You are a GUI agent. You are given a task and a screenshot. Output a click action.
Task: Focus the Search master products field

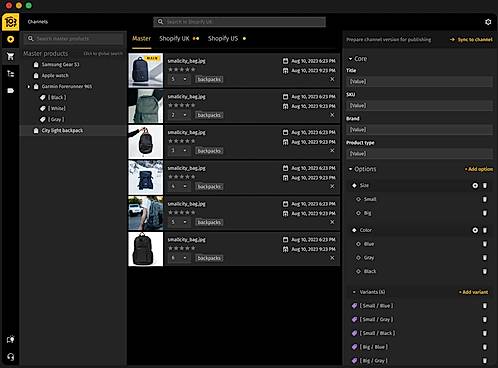73,39
